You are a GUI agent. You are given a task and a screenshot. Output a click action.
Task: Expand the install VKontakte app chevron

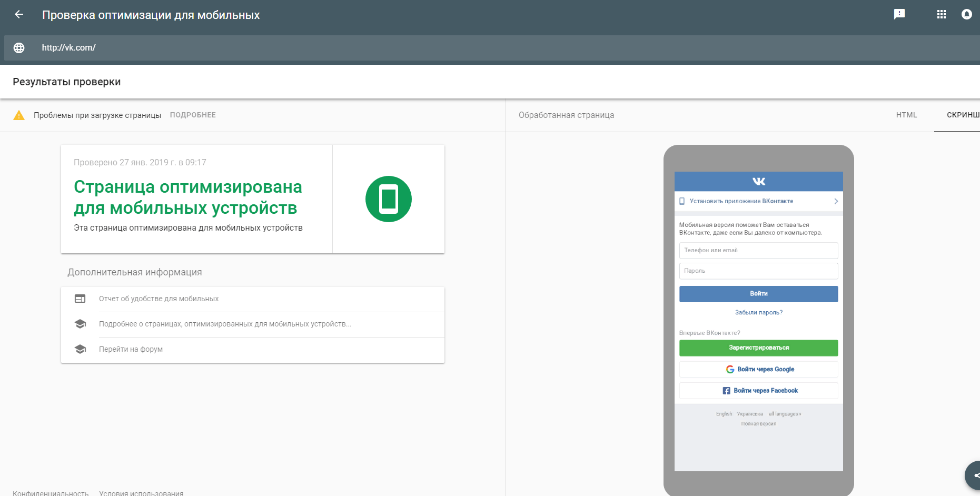point(836,201)
